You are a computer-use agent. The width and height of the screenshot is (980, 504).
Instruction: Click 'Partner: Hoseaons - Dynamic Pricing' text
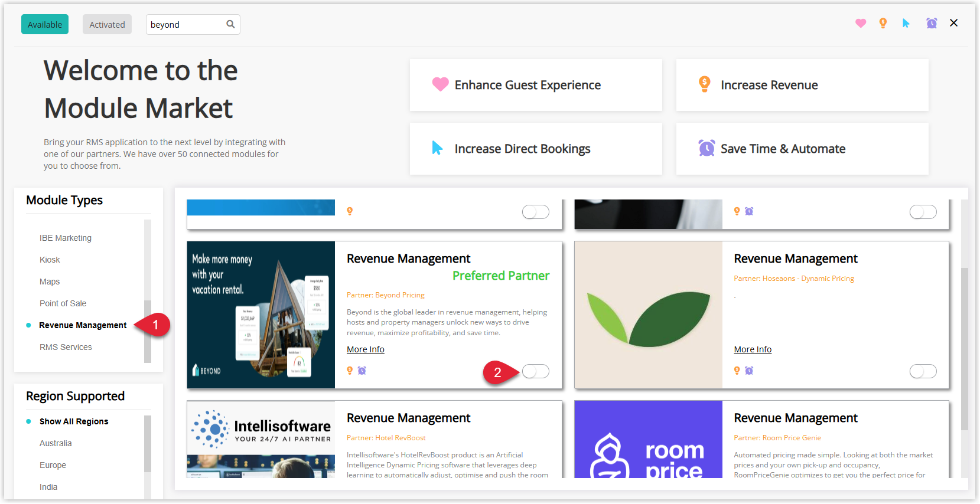794,279
